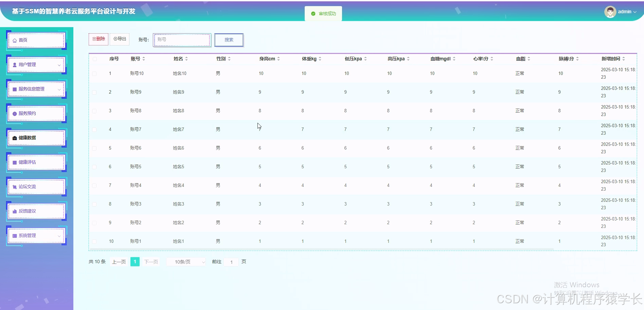Viewport: 644px width, 310px height.
Task: Focus the 账号 search input field
Action: [182, 40]
